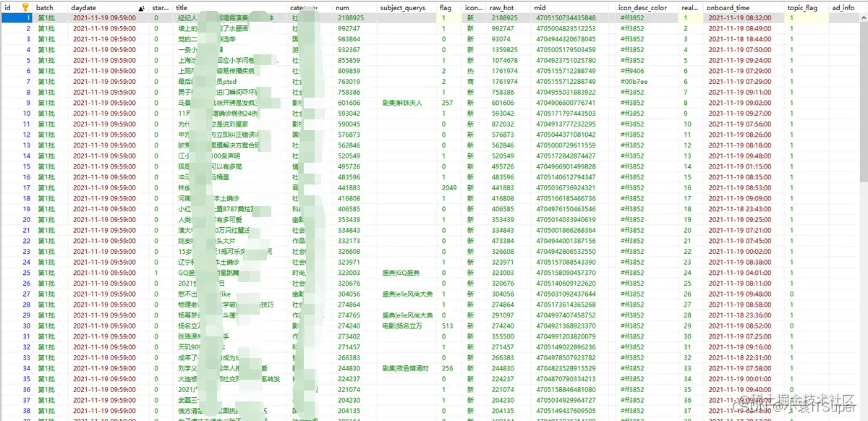Click flag cell 513

tap(447, 326)
